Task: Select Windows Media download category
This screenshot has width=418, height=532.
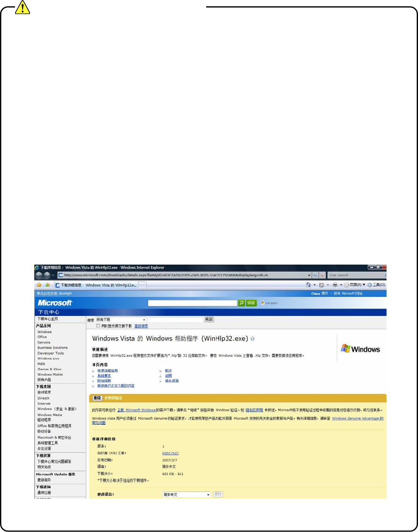Action: (x=49, y=415)
